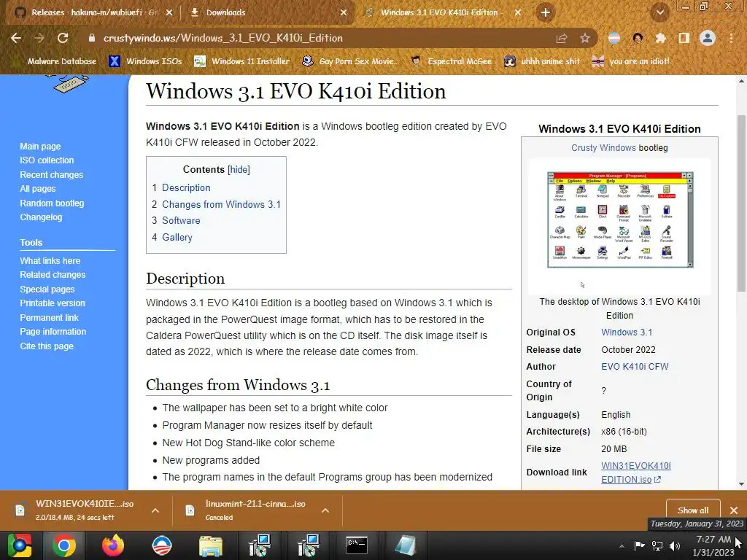Viewport: 747px width, 560px height.
Task: Toggle the browser side panel icon
Action: click(x=684, y=38)
